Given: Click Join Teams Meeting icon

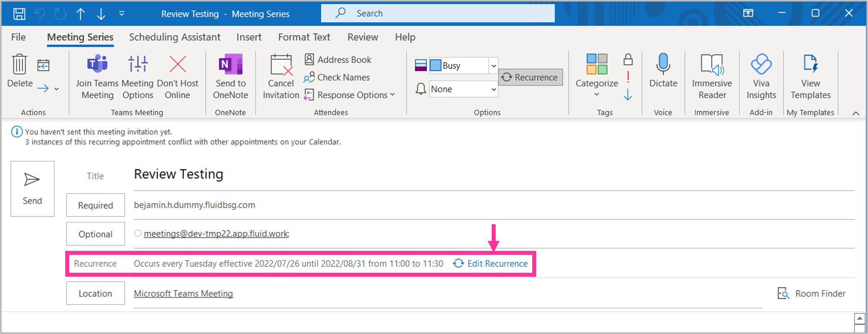Looking at the screenshot, I should point(97,64).
